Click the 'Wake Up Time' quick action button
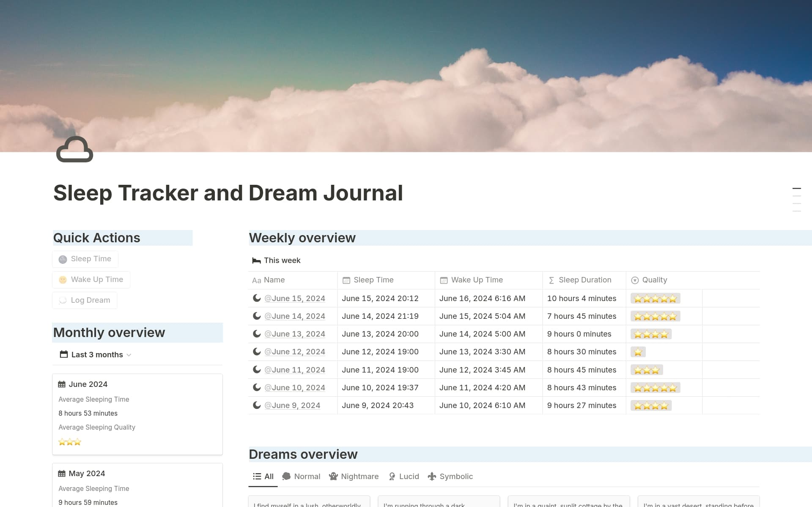 click(91, 280)
